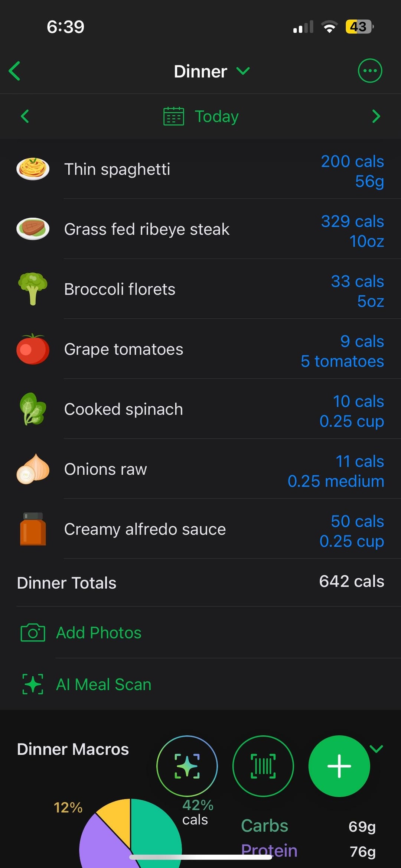Open the Creamy alfredo sauce entry
The image size is (401, 868).
[x=145, y=529]
